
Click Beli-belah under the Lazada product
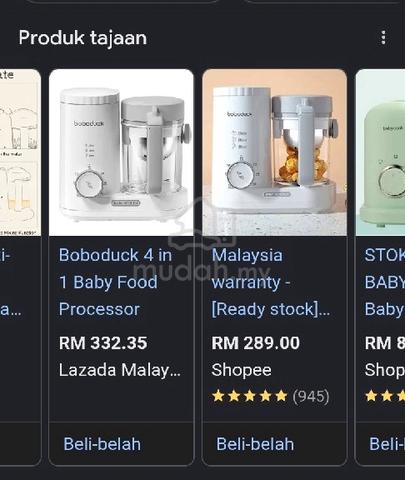(102, 444)
